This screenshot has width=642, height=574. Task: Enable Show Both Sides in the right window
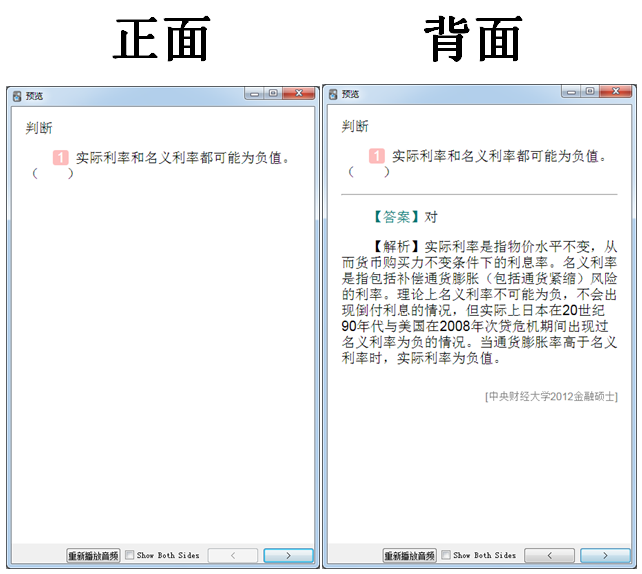[x=446, y=555]
